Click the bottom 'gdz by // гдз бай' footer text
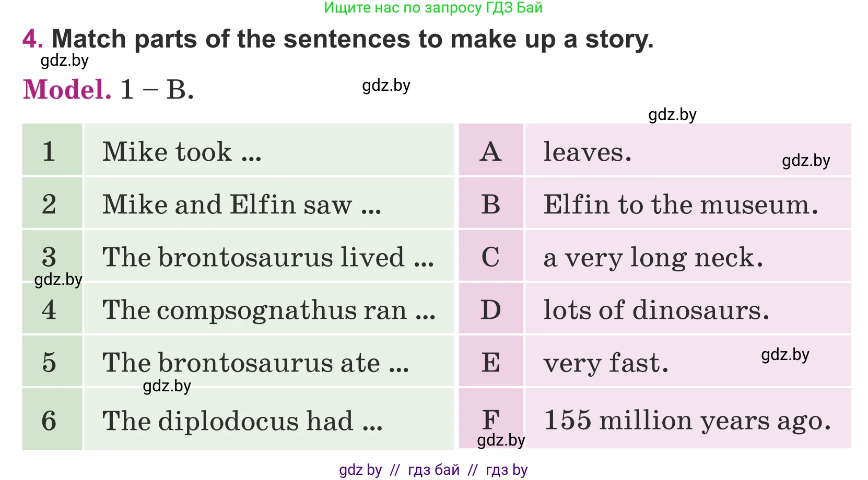868x480 pixels. [433, 470]
